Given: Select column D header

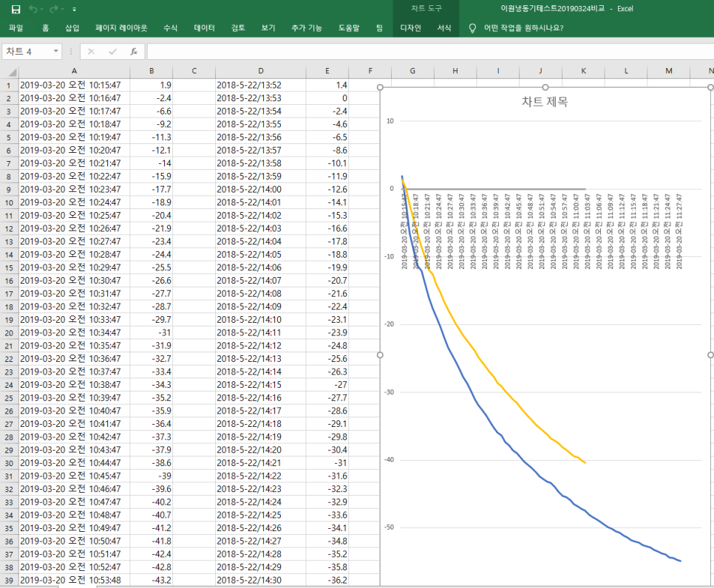Looking at the screenshot, I should 260,71.
